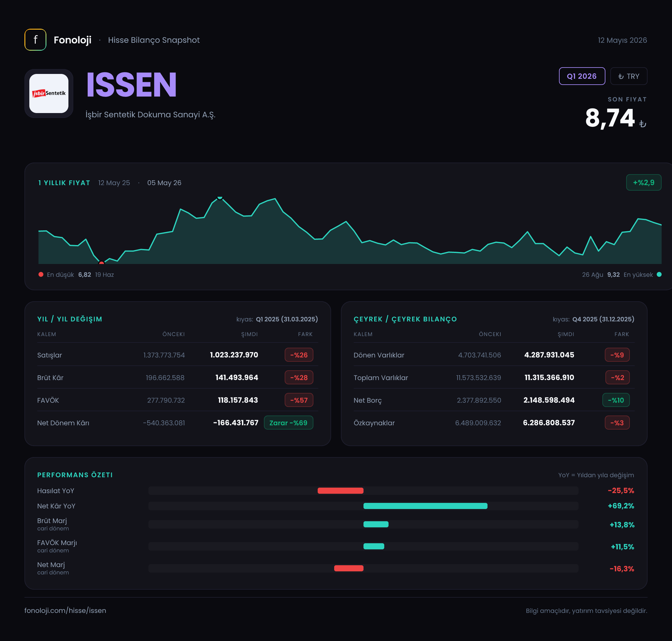
Task: Click the Dönen Varlıklar -%9 badge
Action: click(x=617, y=355)
